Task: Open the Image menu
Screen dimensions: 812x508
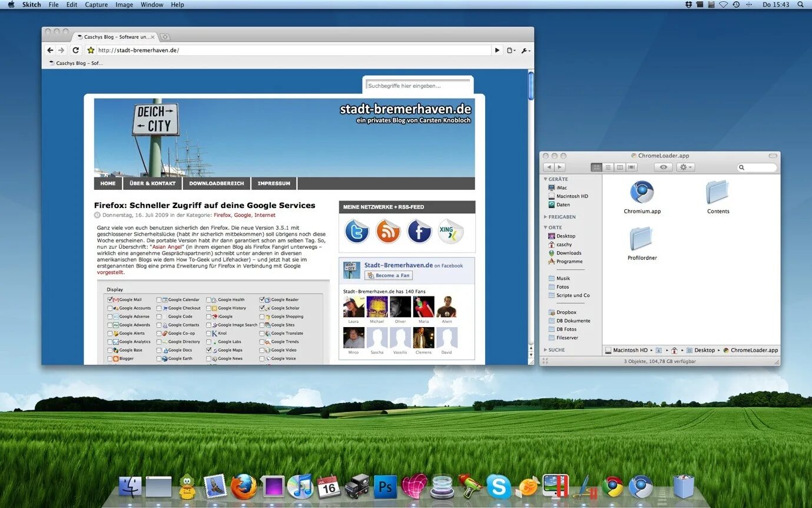Action: click(x=124, y=5)
